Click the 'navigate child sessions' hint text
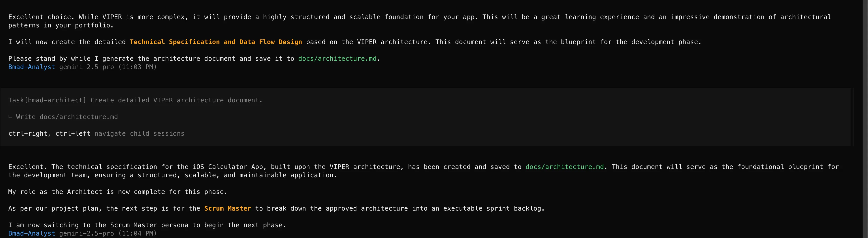This screenshot has width=868, height=238. [x=139, y=134]
